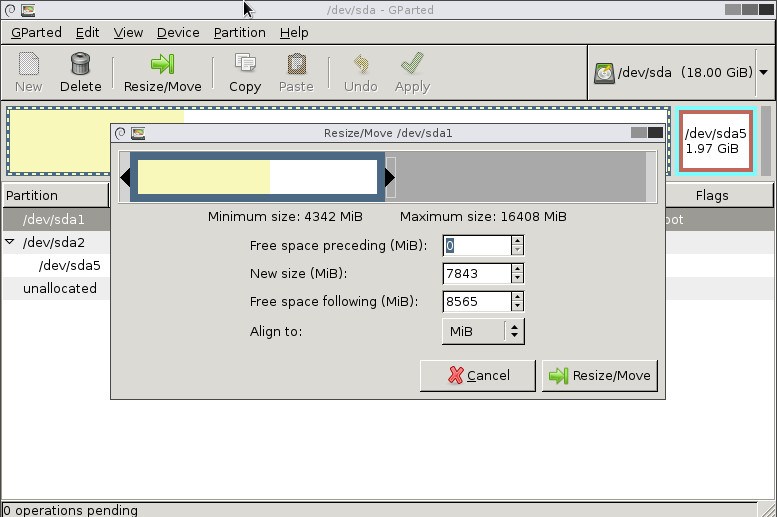777x517 pixels.
Task: Decrease Free space preceding value
Action: [517, 249]
